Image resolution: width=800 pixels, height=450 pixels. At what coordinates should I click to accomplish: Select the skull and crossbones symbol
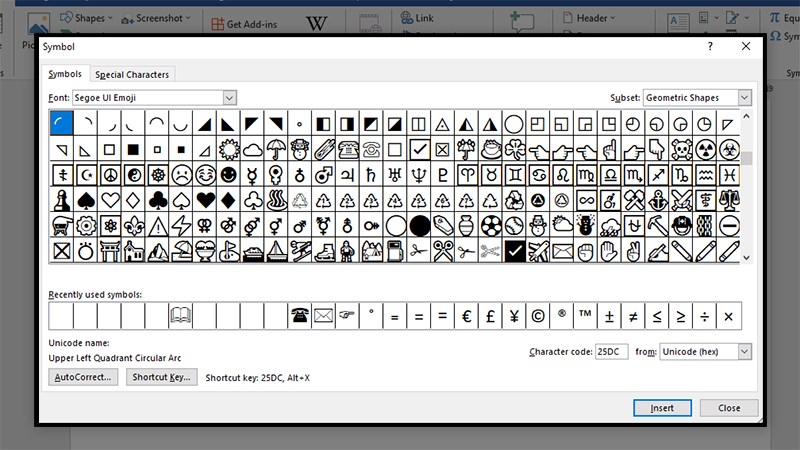click(681, 149)
